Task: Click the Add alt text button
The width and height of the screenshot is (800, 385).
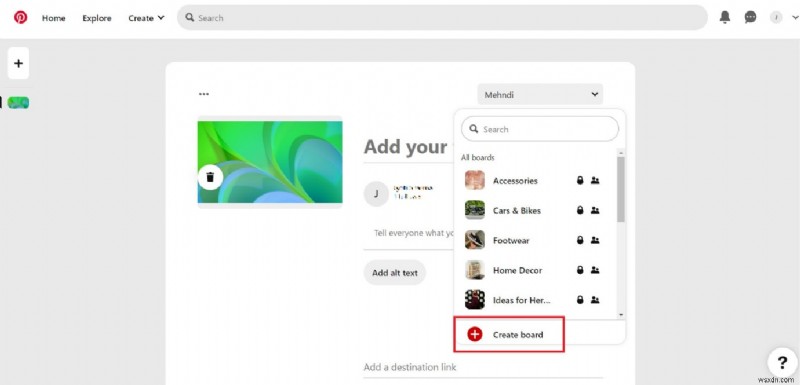Action: [394, 273]
